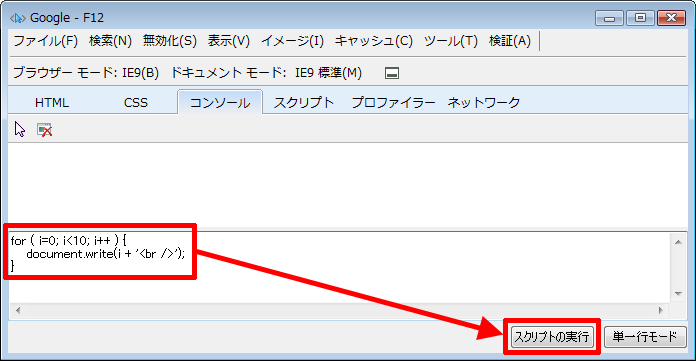The width and height of the screenshot is (696, 361).
Task: Open ドキュメント モード: IE9 標準(M) menu
Action: click(266, 72)
